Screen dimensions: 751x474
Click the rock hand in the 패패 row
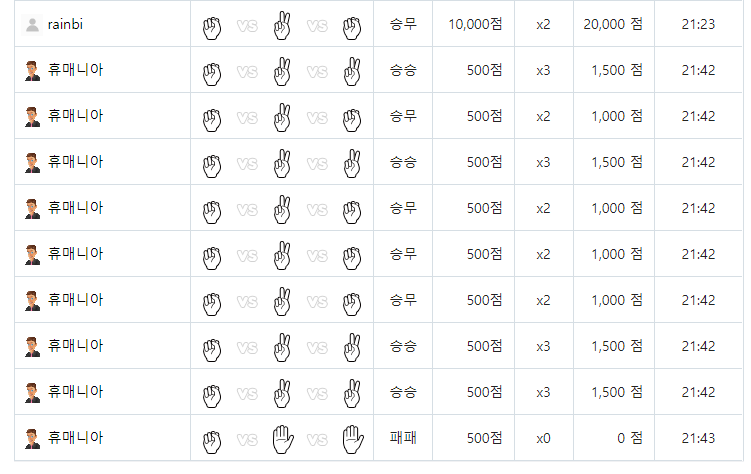(211, 438)
